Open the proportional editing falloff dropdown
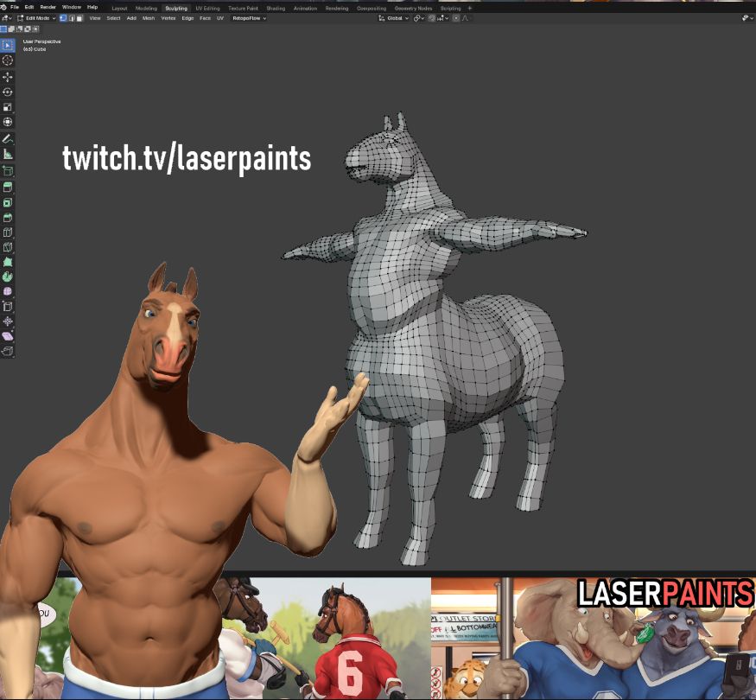Screen dimensions: 756x700 pos(466,18)
